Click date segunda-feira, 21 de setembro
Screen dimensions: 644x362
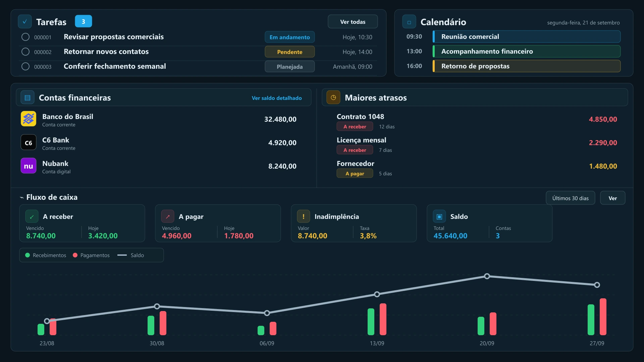(x=583, y=23)
